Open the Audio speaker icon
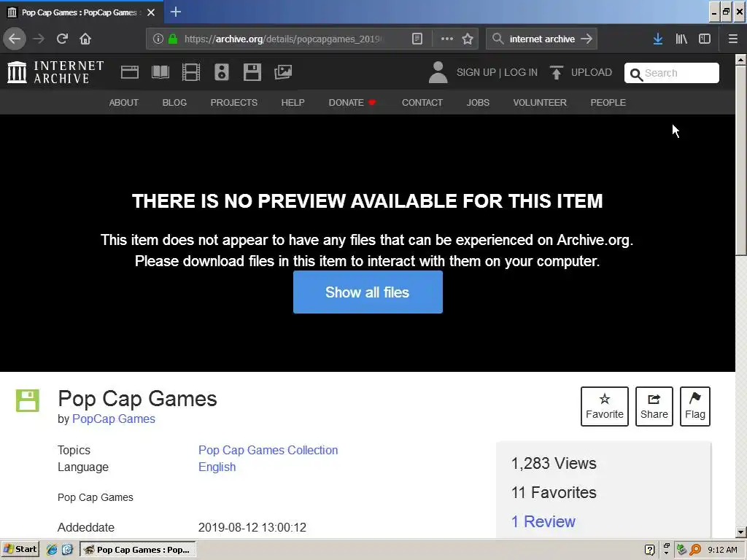747x560 pixels. pyautogui.click(x=222, y=72)
